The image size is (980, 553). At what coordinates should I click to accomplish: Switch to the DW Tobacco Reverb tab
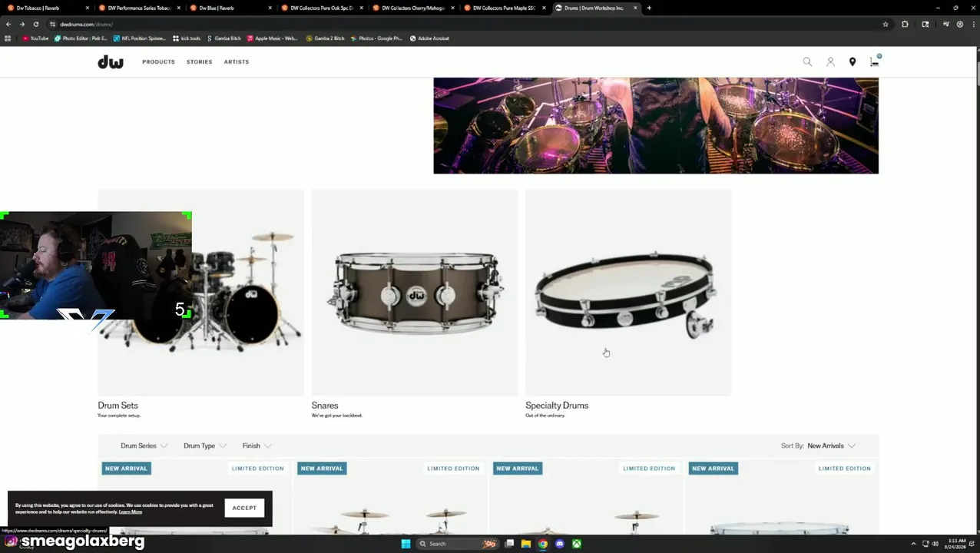click(x=46, y=8)
